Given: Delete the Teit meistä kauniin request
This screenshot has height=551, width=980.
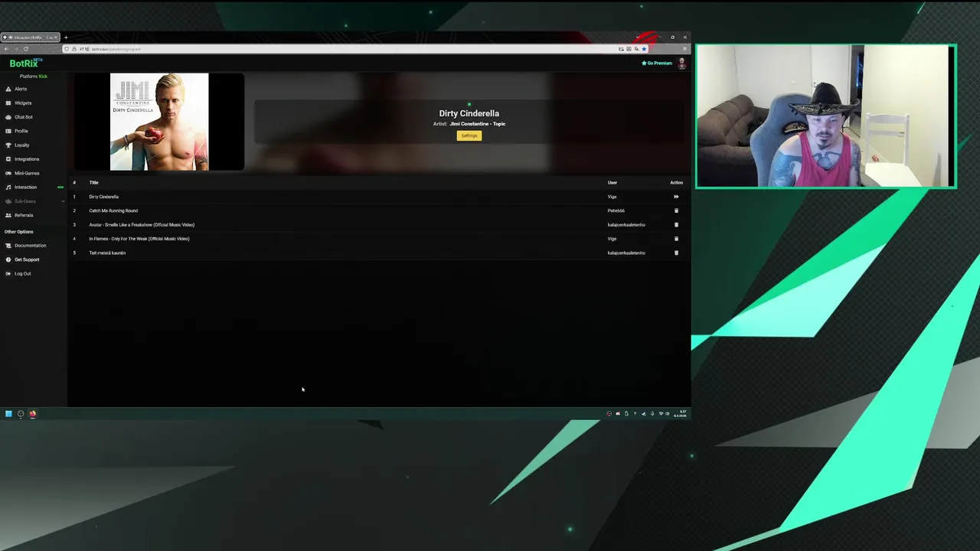Looking at the screenshot, I should click(x=676, y=253).
